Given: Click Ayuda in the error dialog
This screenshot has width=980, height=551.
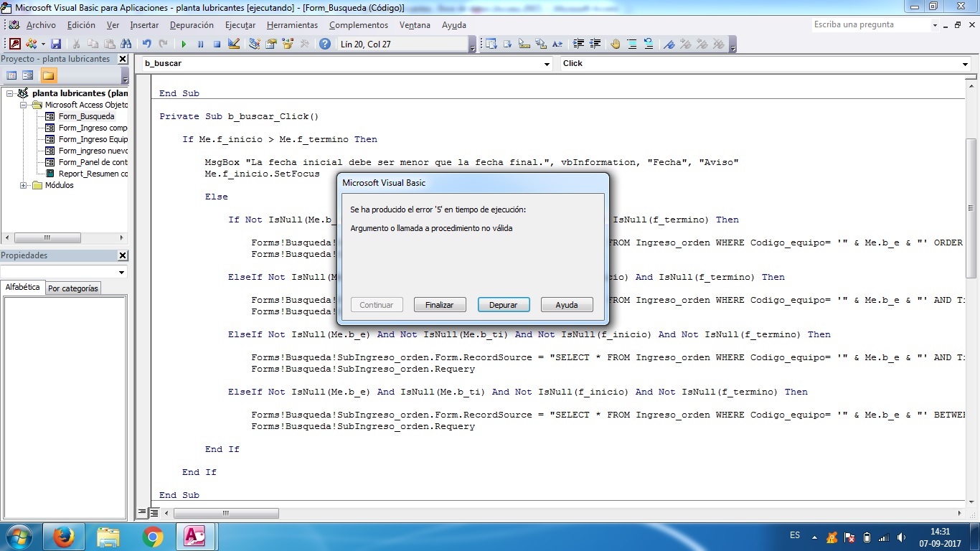Looking at the screenshot, I should (x=567, y=305).
